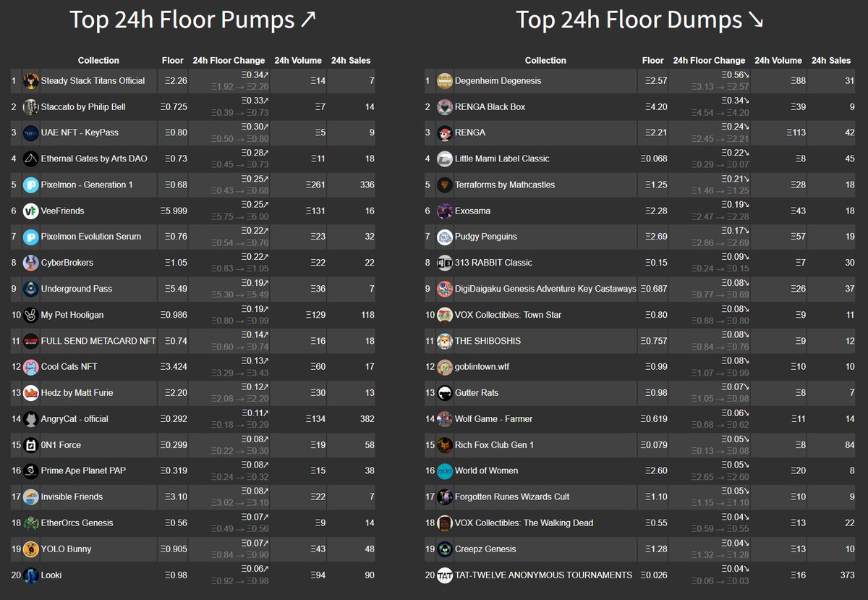Click the CyberBrokers avatar icon

[30, 263]
